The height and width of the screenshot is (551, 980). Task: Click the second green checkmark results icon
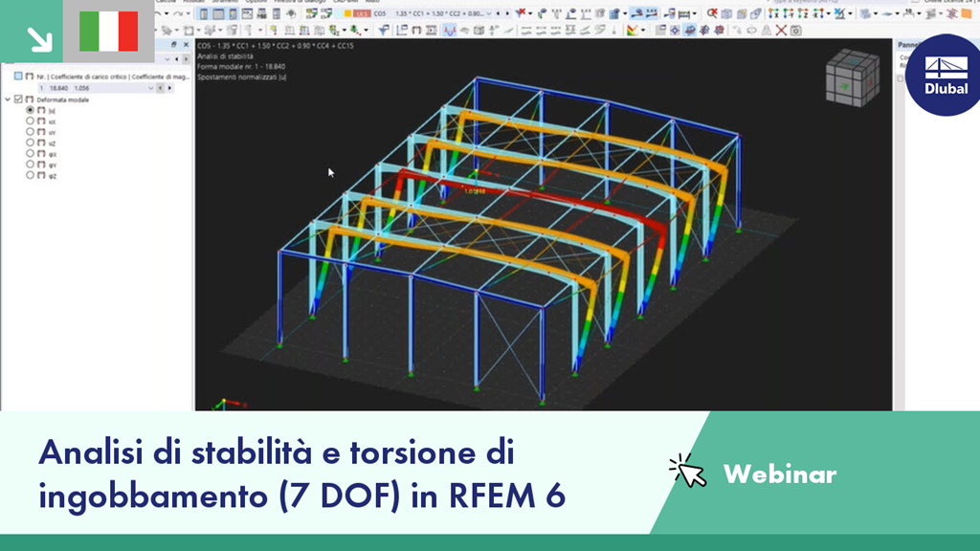(327, 13)
